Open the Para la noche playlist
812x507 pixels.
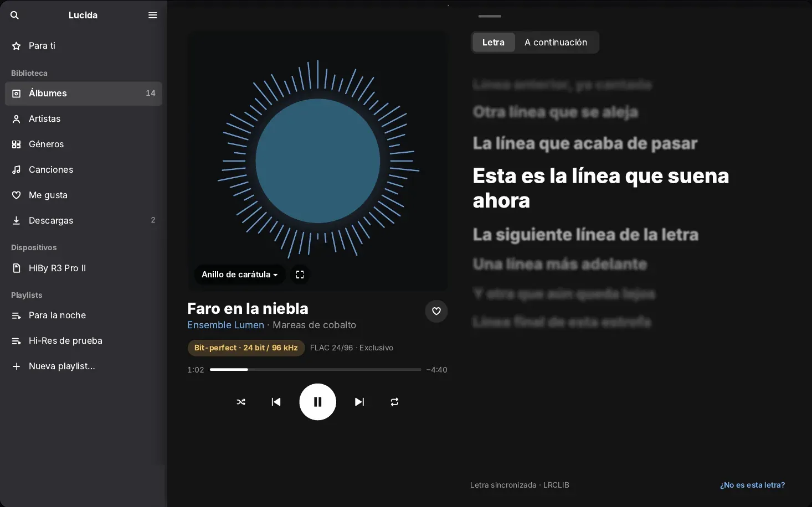click(84, 315)
